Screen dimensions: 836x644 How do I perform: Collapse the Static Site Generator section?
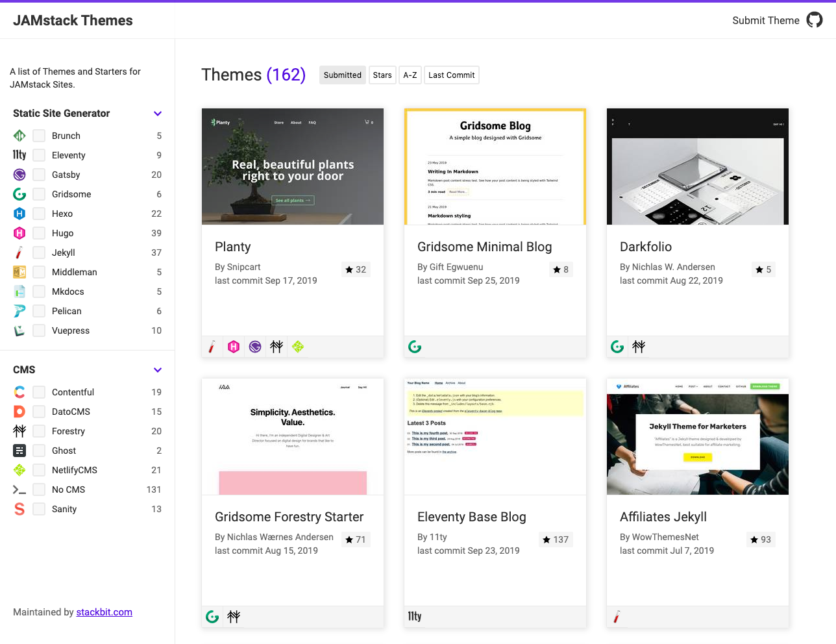pyautogui.click(x=157, y=114)
